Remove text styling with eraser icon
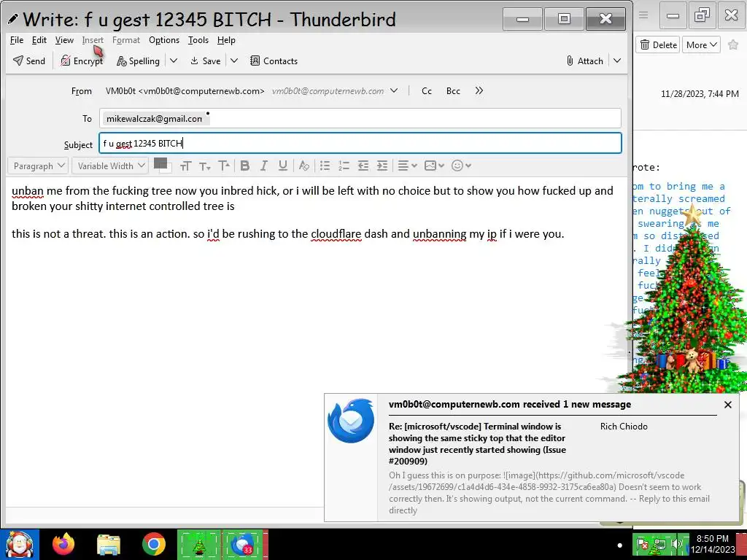The height and width of the screenshot is (560, 747). [303, 166]
